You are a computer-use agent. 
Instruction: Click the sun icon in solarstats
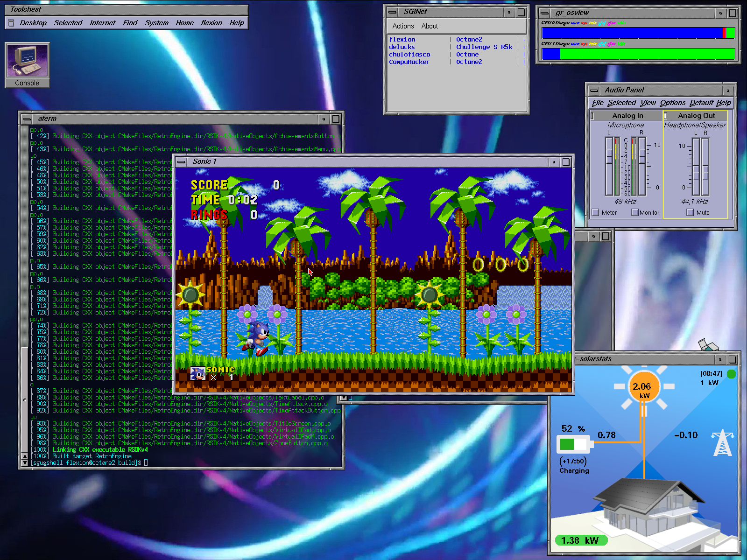pos(644,386)
